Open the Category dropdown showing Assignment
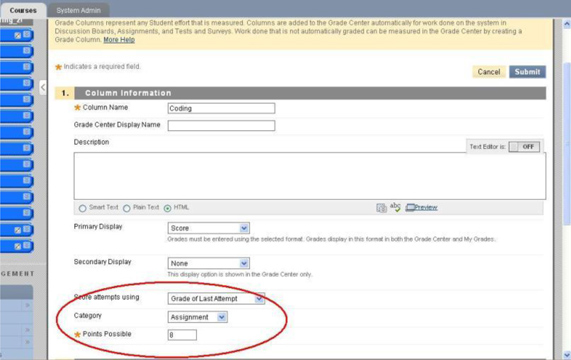The height and width of the screenshot is (360, 571). point(198,317)
